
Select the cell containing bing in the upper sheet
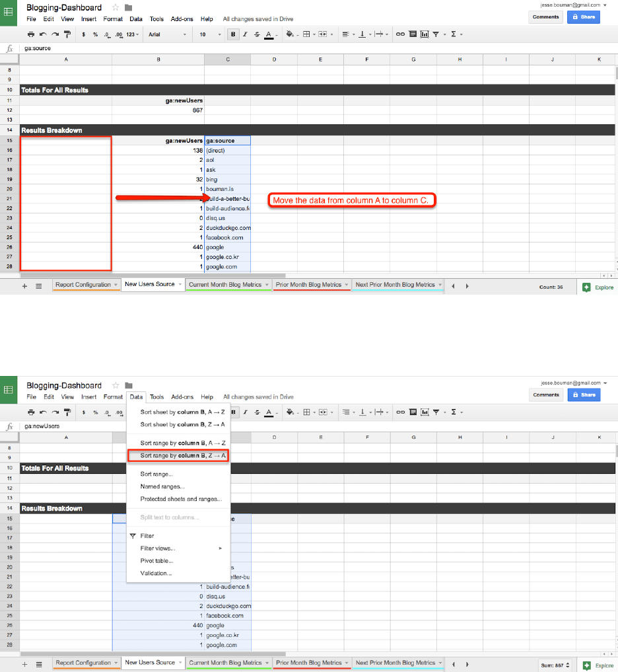pyautogui.click(x=227, y=179)
